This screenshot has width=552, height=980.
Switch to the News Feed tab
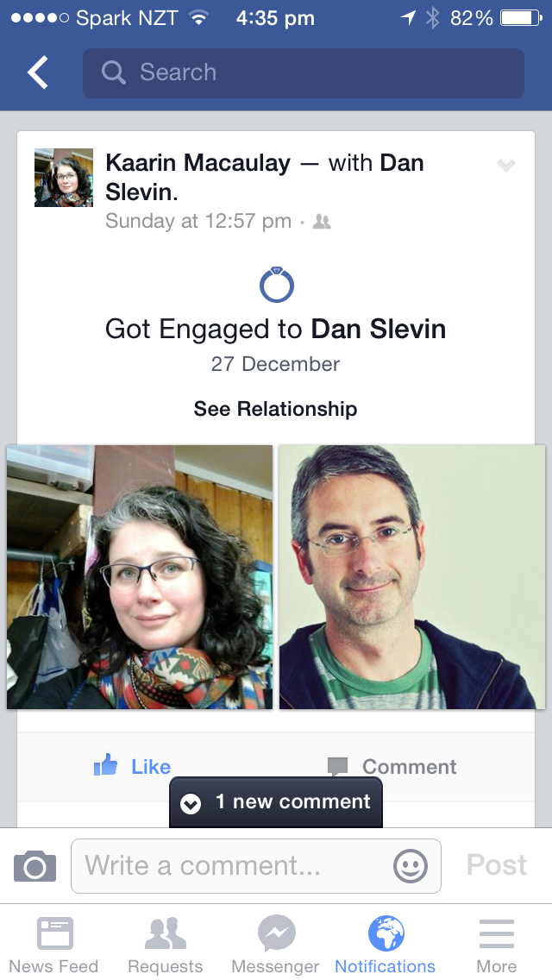(x=53, y=945)
